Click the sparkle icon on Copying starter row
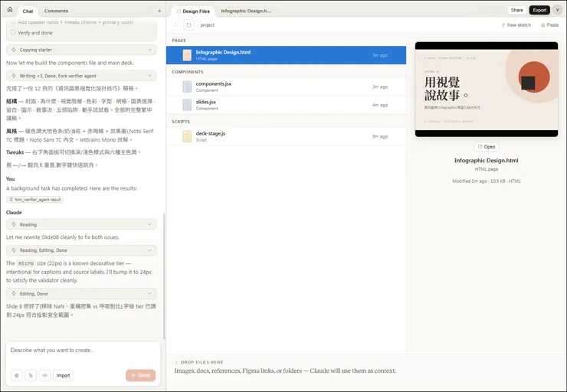The height and width of the screenshot is (392, 567). (13, 50)
